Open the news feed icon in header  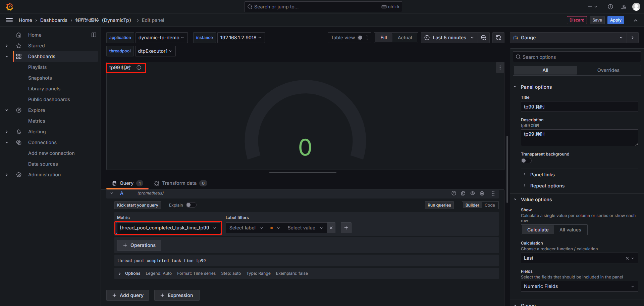624,7
